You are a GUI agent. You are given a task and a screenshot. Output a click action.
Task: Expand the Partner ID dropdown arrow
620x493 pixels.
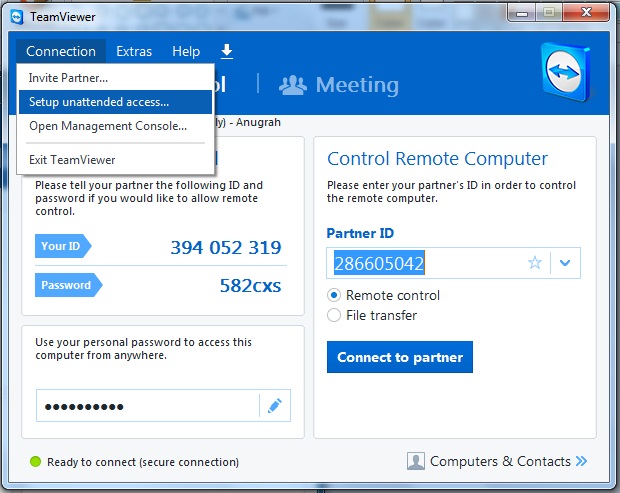(565, 263)
